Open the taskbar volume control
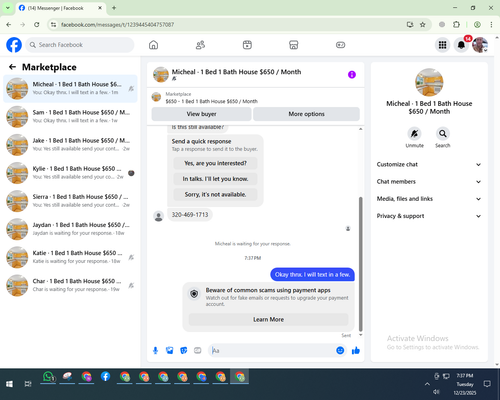This screenshot has width=500, height=400. click(x=436, y=392)
